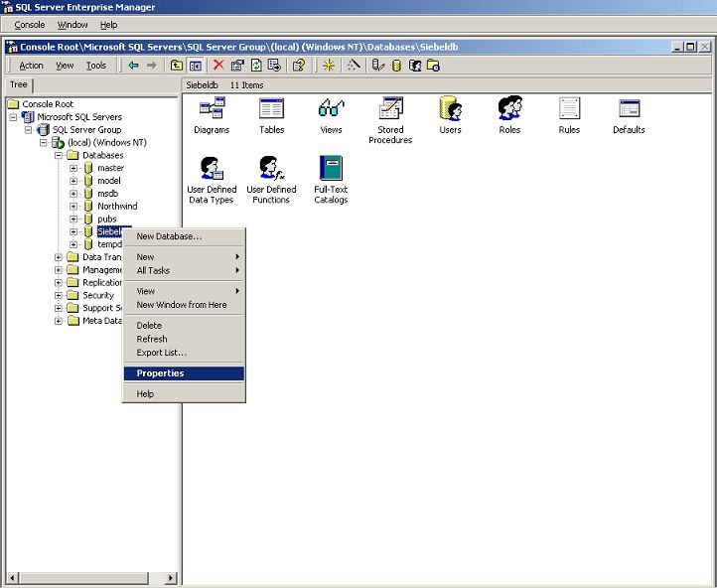Viewport: 717px width, 588px height.
Task: Open View submenu in context menu
Action: pyautogui.click(x=184, y=291)
